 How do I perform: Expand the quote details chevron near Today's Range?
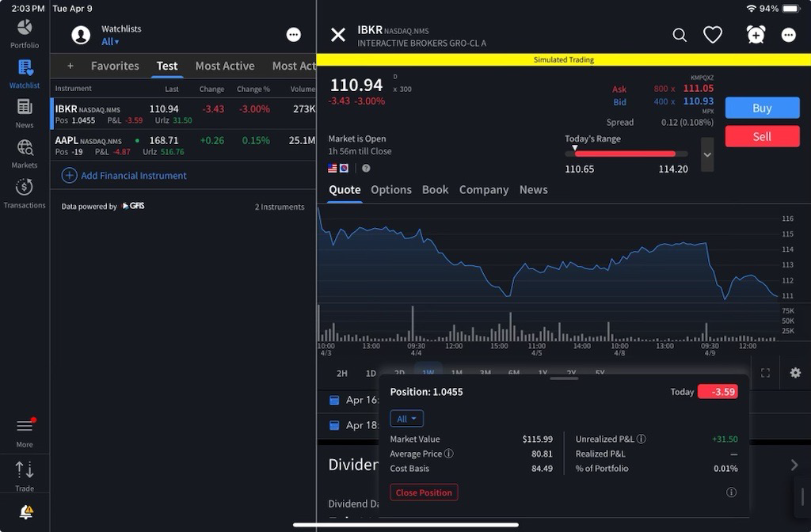pos(707,154)
